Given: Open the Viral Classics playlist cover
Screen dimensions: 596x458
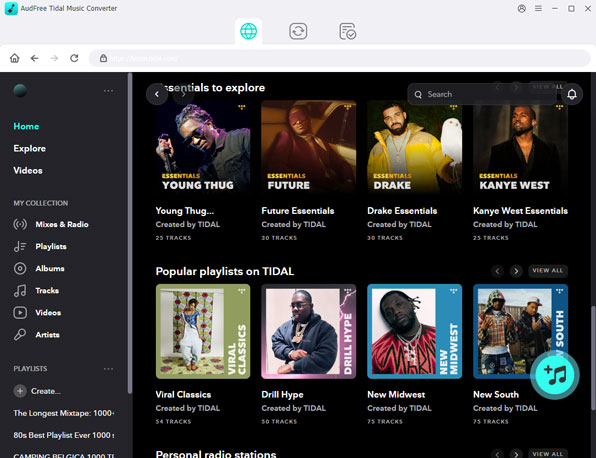Looking at the screenshot, I should [x=203, y=331].
